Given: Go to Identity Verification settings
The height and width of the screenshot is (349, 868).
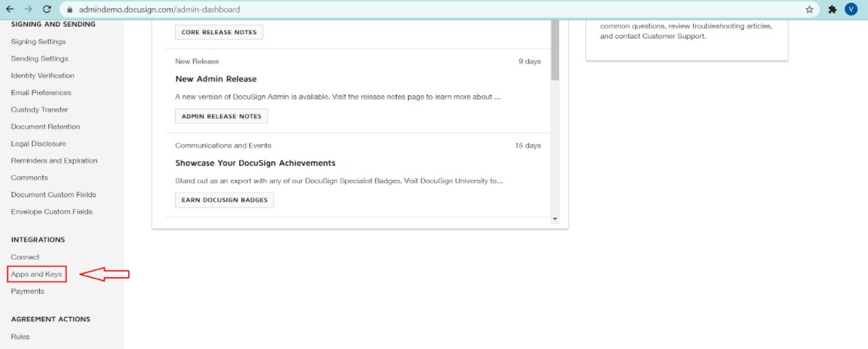Looking at the screenshot, I should (43, 75).
